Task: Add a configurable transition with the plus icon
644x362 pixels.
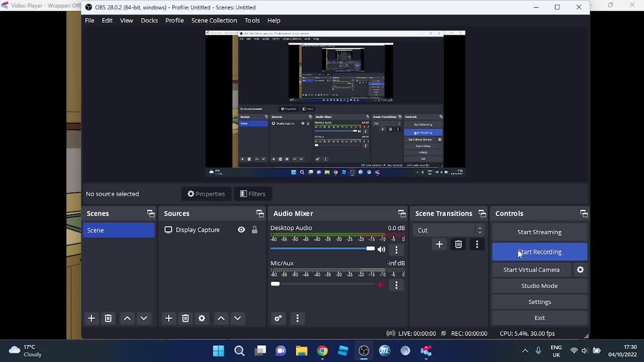Action: pyautogui.click(x=439, y=244)
